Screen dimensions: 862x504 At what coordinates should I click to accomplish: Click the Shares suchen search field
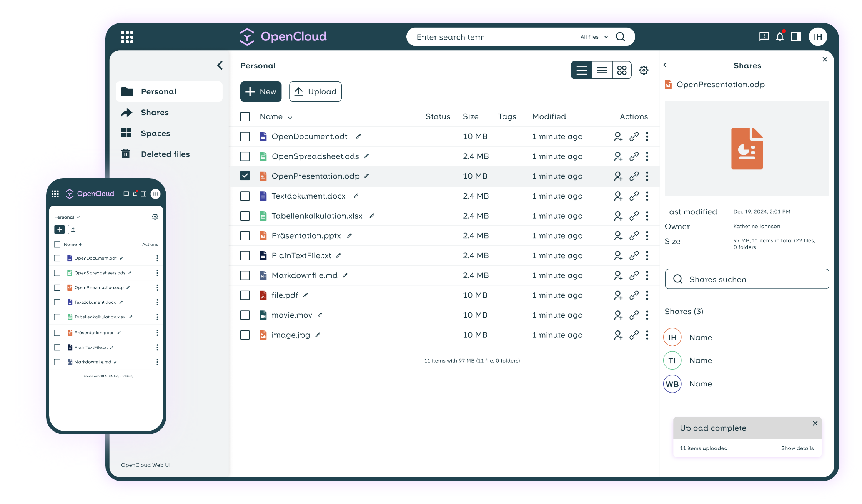tap(747, 279)
